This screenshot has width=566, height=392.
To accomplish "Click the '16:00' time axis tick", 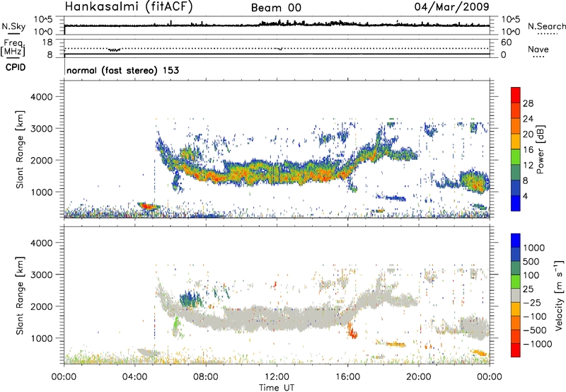I will point(347,377).
